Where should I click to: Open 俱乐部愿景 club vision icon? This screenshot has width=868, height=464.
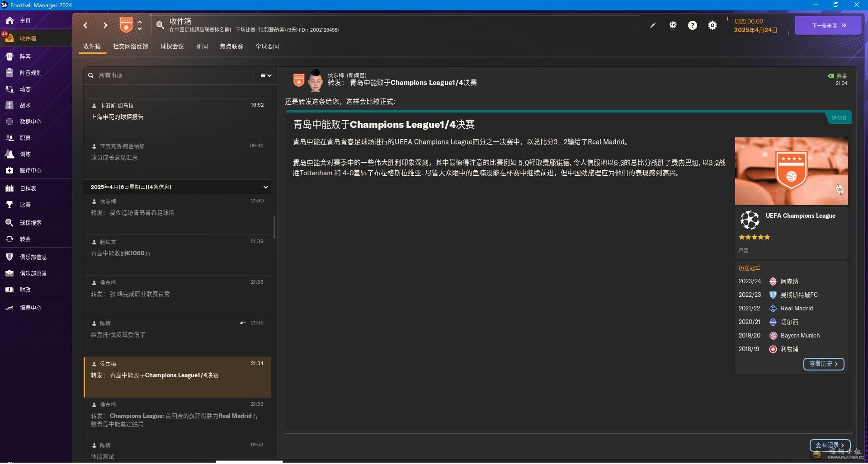tap(9, 273)
